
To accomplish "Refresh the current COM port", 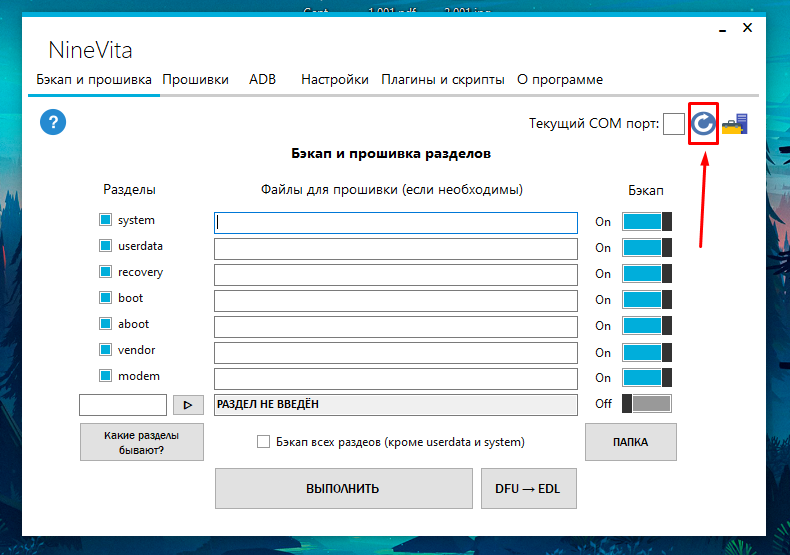I will coord(703,123).
